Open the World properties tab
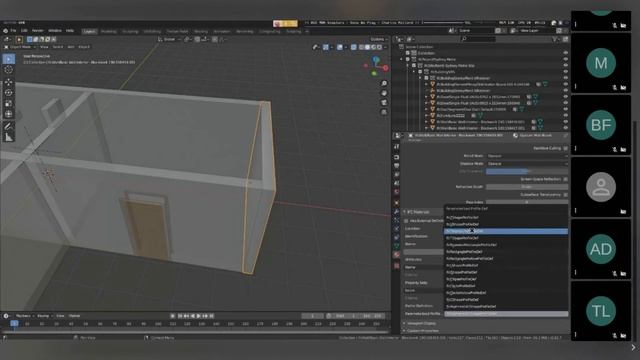Image resolution: width=640 pixels, height=360 pixels. (x=396, y=192)
